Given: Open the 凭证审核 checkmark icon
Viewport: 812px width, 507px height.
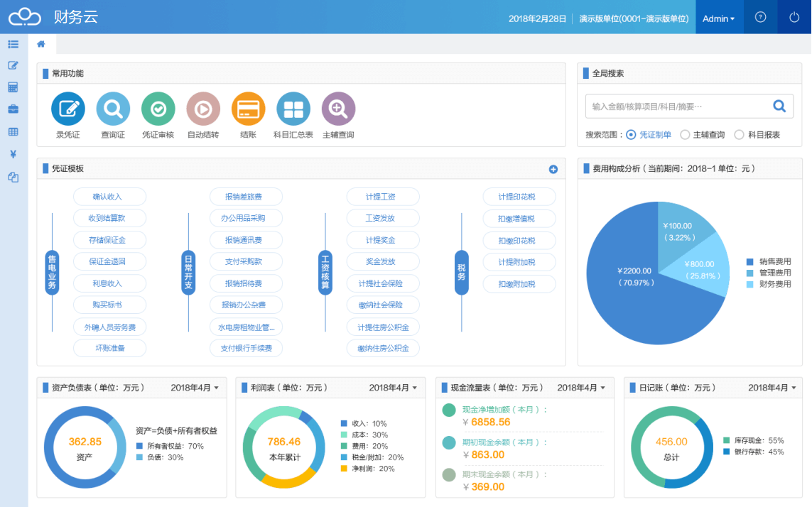Looking at the screenshot, I should [158, 109].
